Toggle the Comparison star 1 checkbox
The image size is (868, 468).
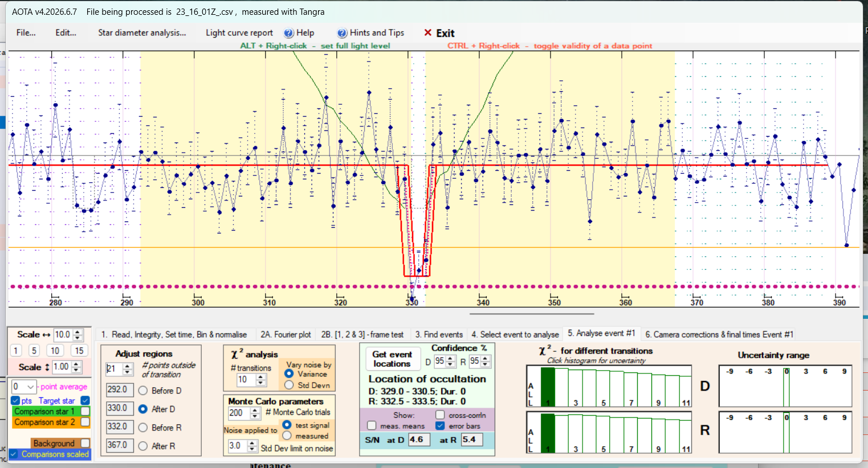tap(85, 411)
